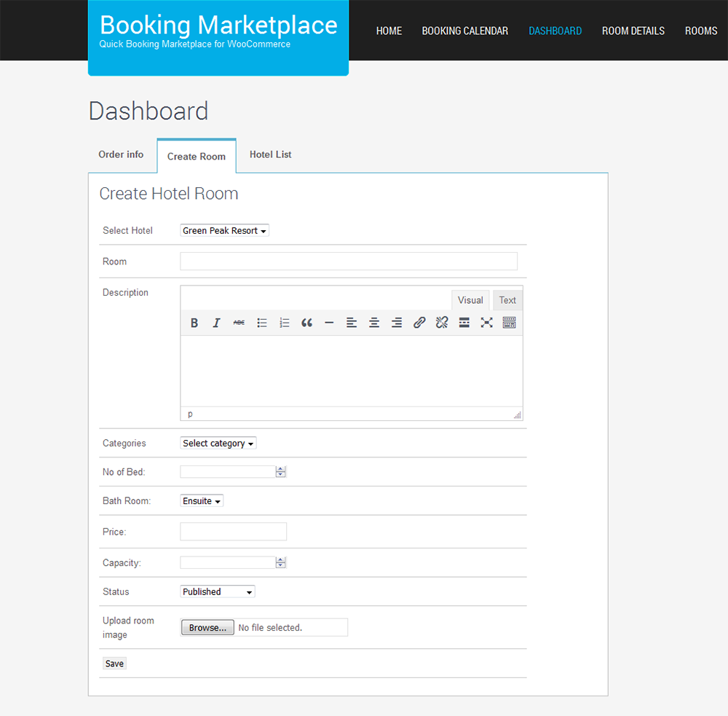Open the Hotel List tab

(270, 154)
